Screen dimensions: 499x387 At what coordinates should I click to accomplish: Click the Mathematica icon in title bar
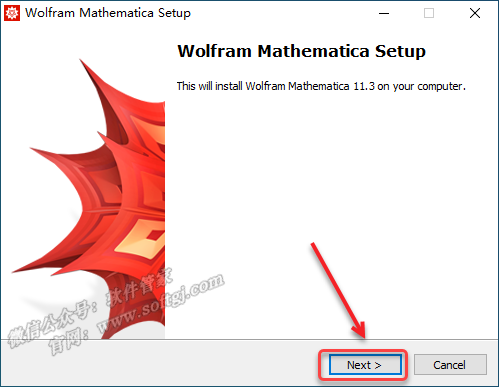click(x=12, y=13)
